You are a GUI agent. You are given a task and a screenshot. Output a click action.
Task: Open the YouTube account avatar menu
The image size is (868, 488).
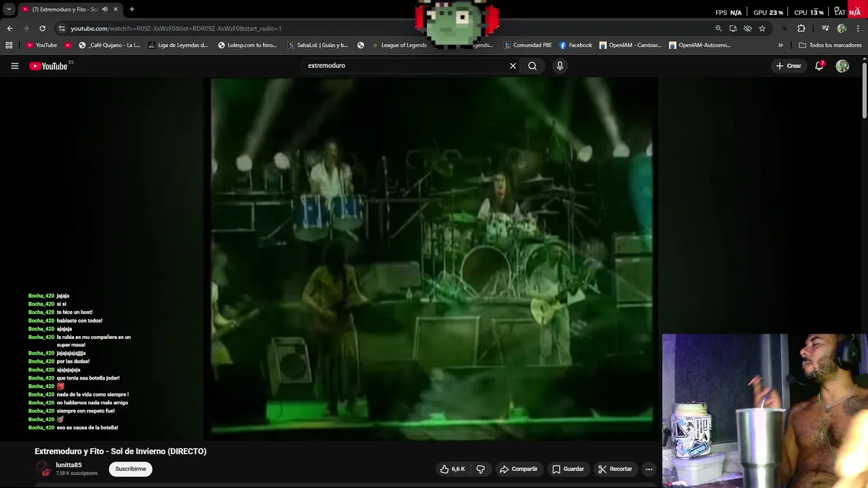pos(842,66)
